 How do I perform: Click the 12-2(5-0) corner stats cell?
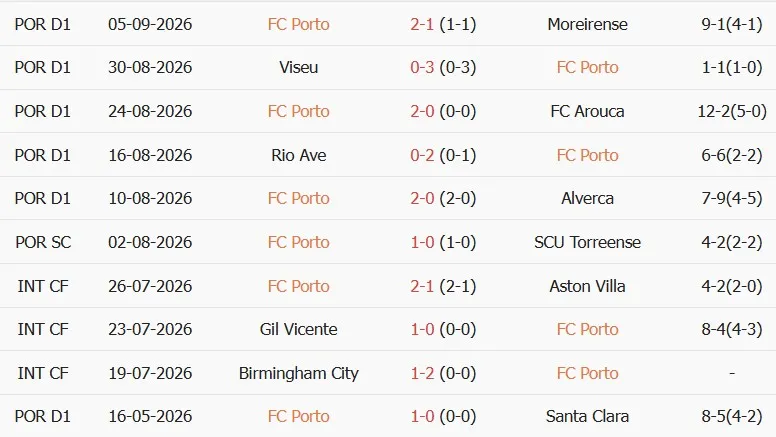point(732,111)
